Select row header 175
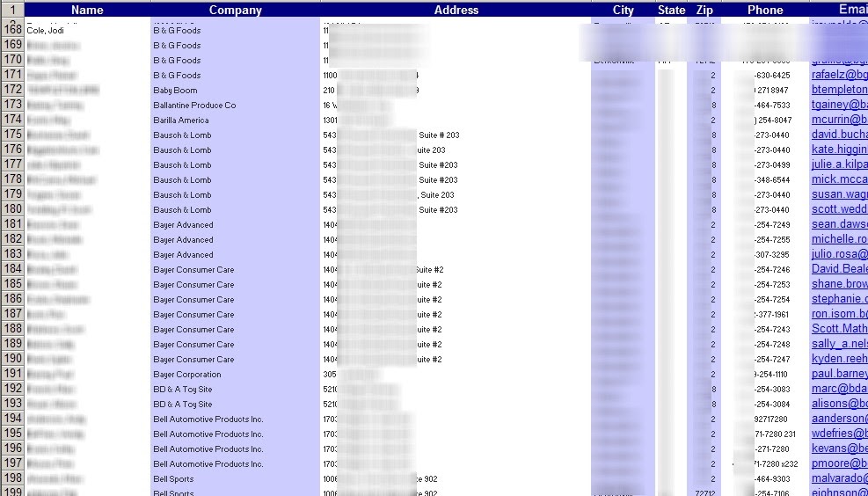This screenshot has width=868, height=496. coord(12,135)
